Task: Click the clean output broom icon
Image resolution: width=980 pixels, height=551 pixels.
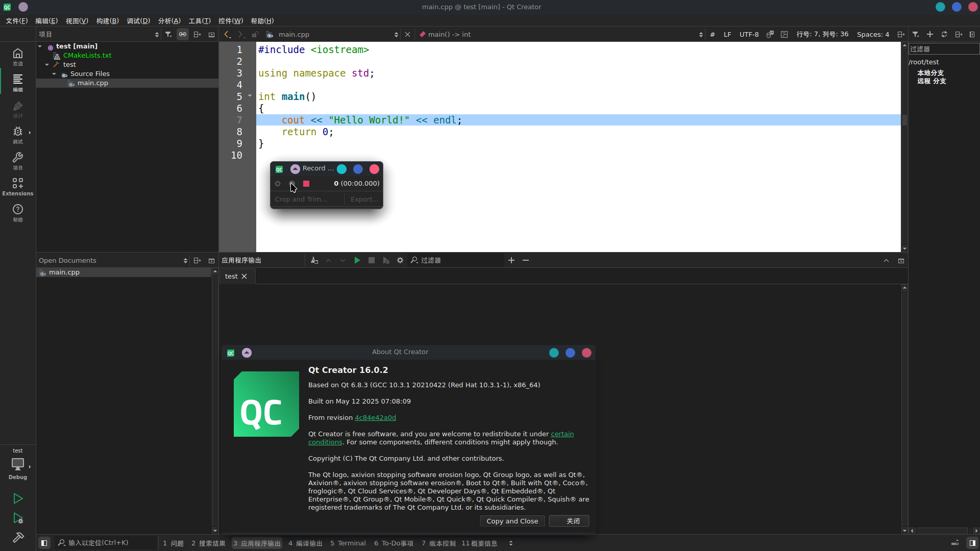Action: coord(314,260)
